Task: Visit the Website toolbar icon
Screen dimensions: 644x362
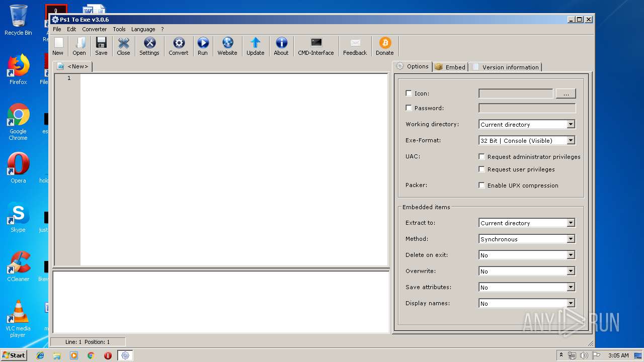Action: [x=227, y=46]
